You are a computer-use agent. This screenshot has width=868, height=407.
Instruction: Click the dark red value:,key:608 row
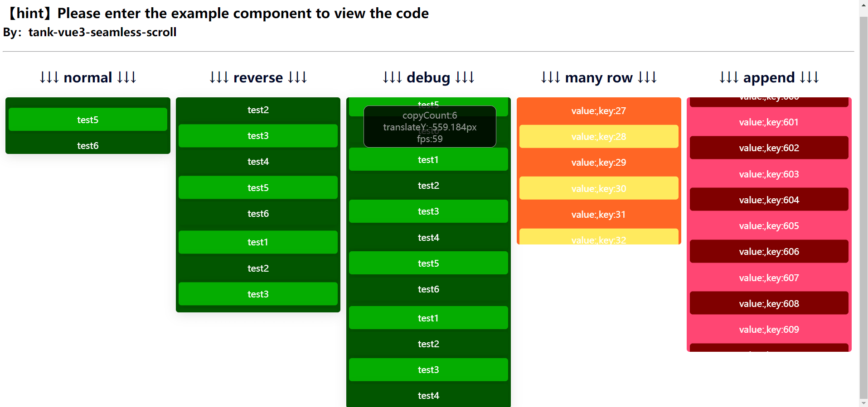pyautogui.click(x=769, y=303)
